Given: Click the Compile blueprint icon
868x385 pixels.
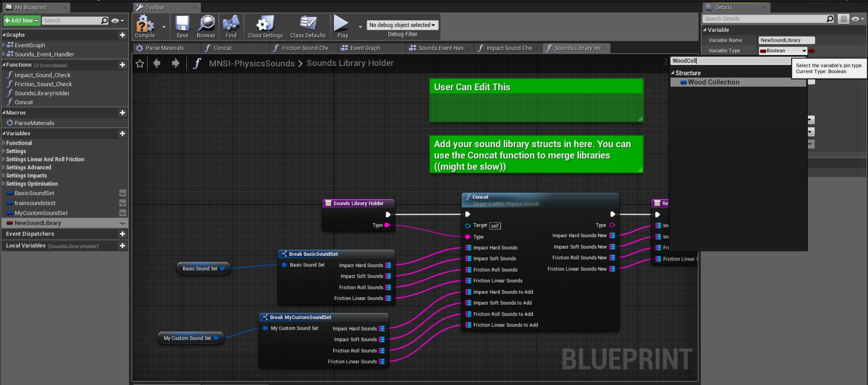Looking at the screenshot, I should pyautogui.click(x=145, y=24).
